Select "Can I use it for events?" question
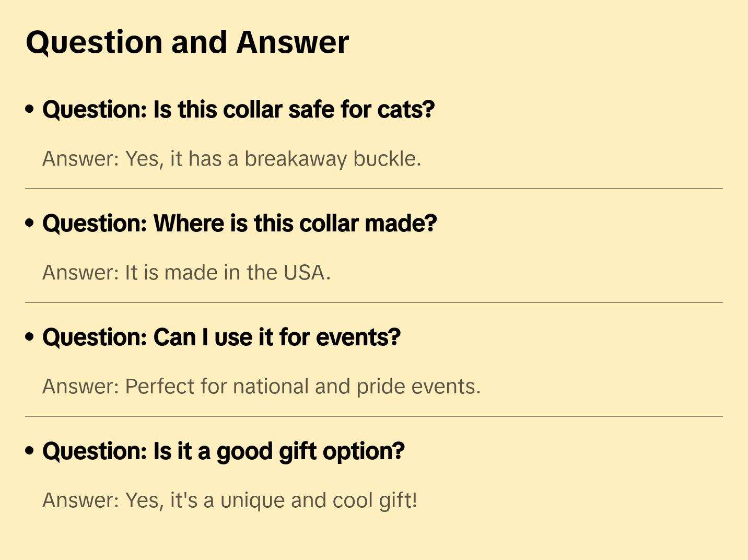 click(221, 337)
